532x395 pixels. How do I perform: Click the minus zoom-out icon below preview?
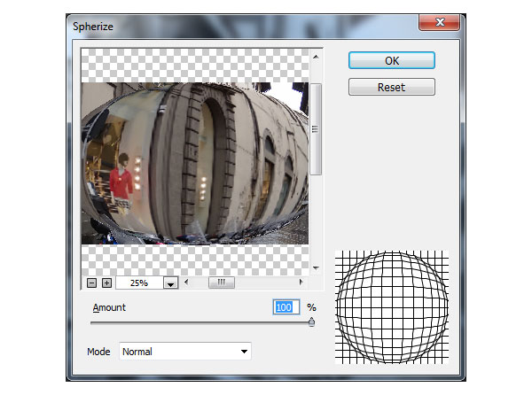(x=92, y=283)
